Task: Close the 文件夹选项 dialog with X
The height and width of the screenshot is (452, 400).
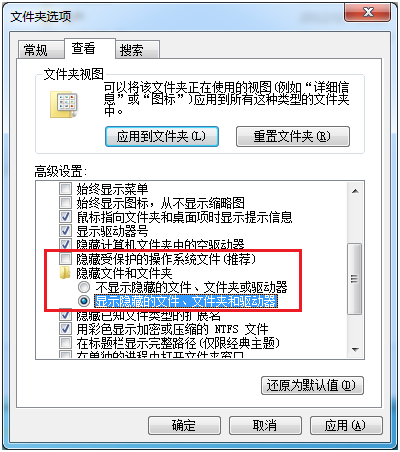Action: 368,13
